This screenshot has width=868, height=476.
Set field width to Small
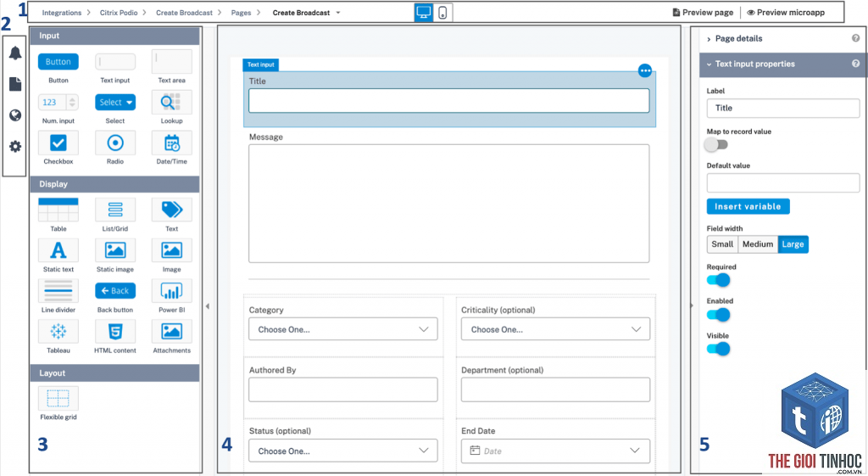pyautogui.click(x=722, y=244)
